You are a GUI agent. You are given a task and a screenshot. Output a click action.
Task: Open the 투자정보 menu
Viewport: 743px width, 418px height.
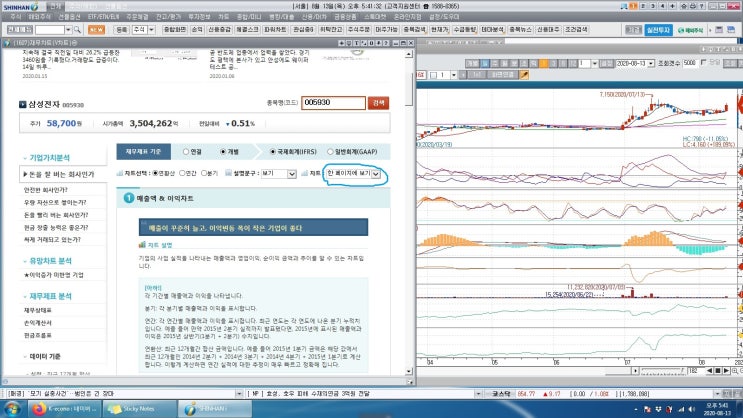[x=199, y=17]
